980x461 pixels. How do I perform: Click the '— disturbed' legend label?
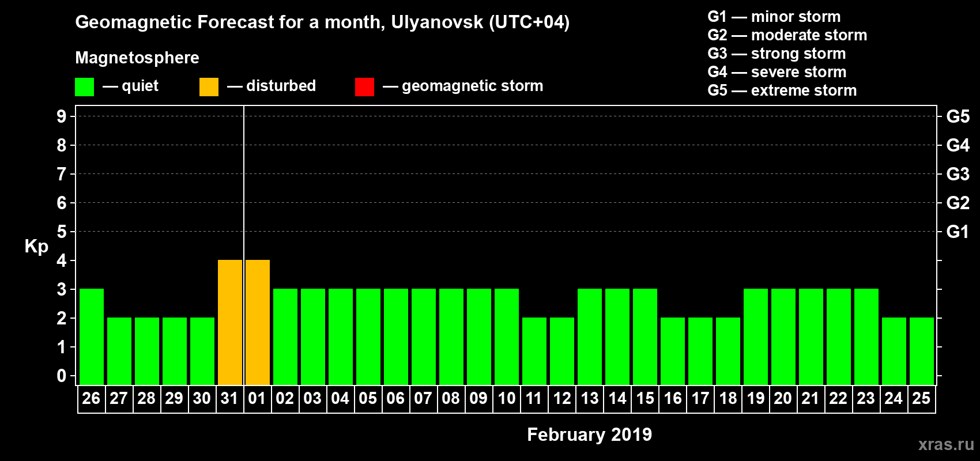tap(272, 86)
